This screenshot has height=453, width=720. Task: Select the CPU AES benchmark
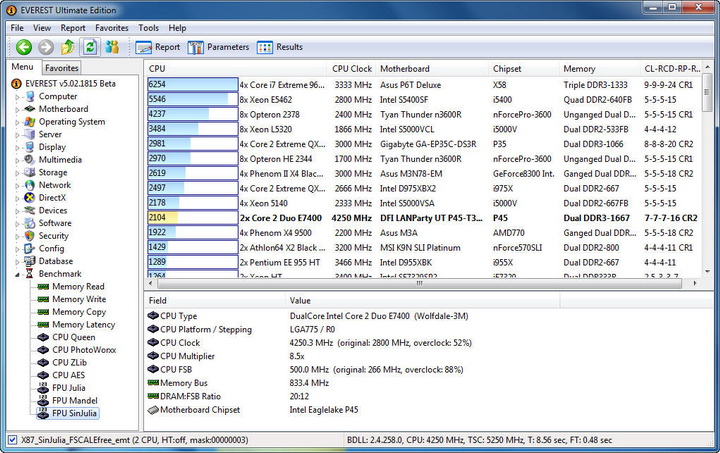pyautogui.click(x=68, y=375)
